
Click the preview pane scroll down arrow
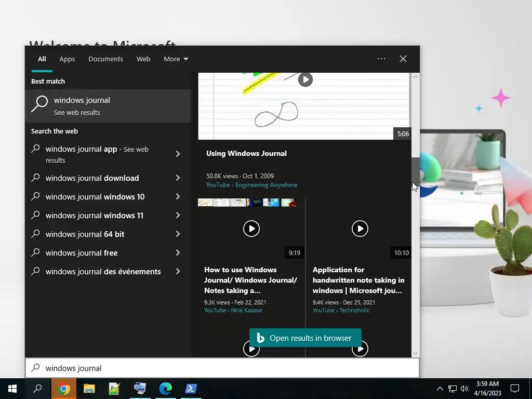[415, 353]
